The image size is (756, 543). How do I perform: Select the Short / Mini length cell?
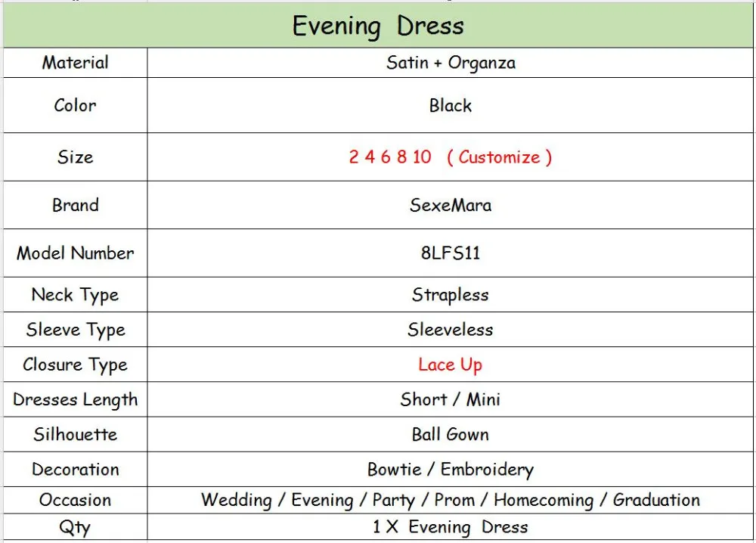451,399
